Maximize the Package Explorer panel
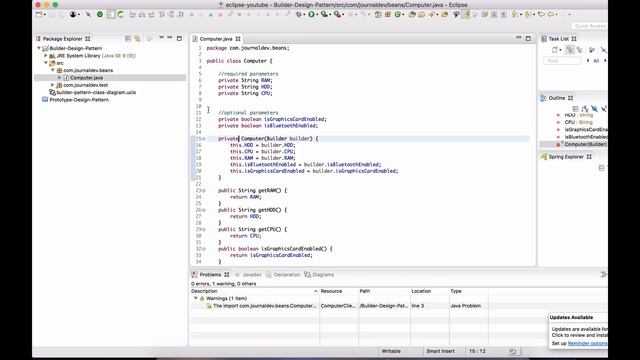The image size is (640, 360). coord(179,38)
